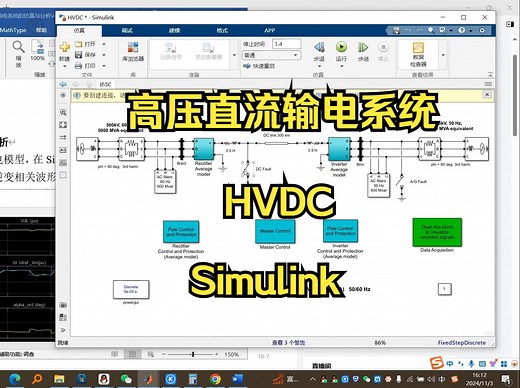Image resolution: width=520 pixels, height=388 pixels.
Task: Click the 86% zoom status text
Action: 380,342
